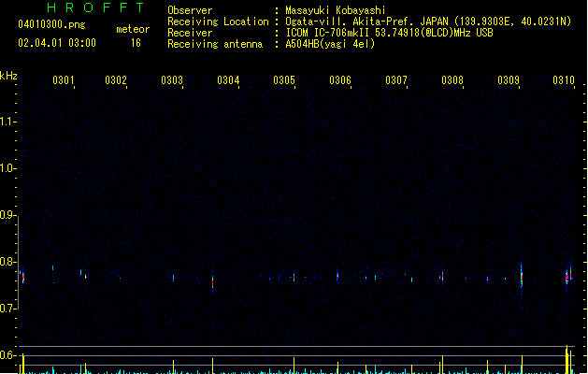Click the 0302 time marker
Screen dimensions: 588x374
click(116, 80)
